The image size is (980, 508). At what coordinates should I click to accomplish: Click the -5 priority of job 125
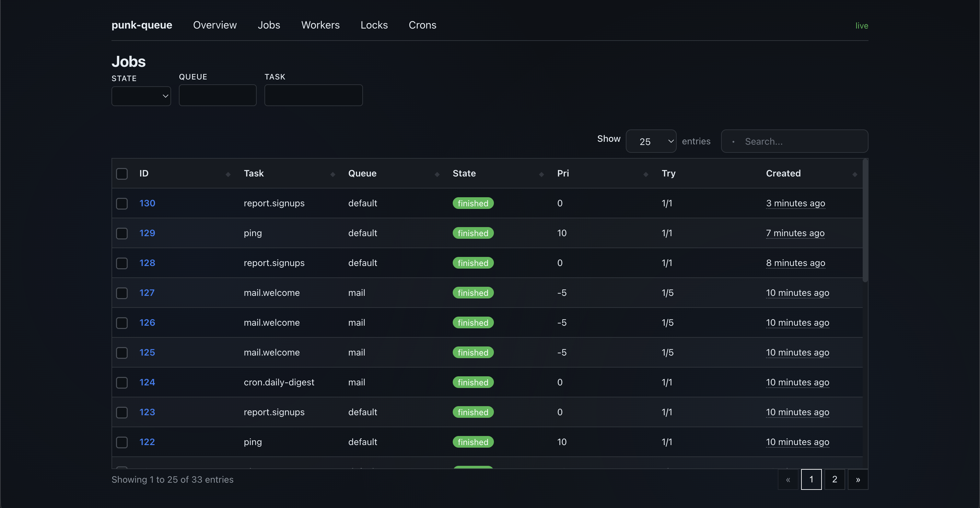562,352
